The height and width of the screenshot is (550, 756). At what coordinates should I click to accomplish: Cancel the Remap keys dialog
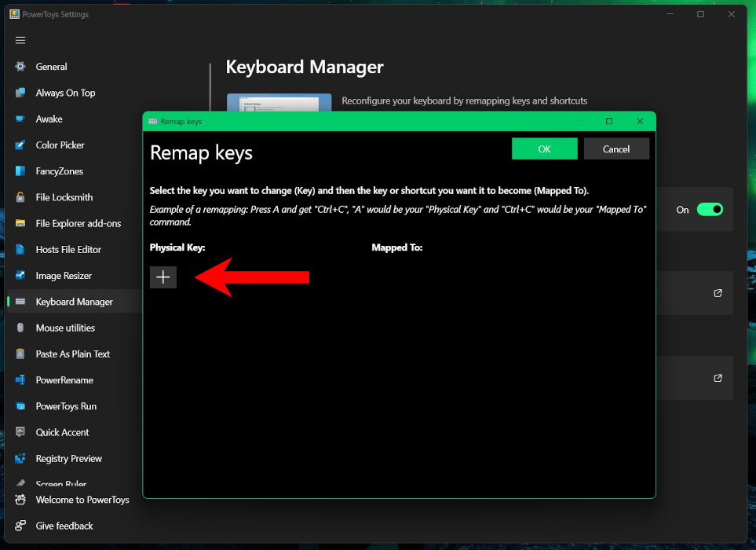point(617,148)
